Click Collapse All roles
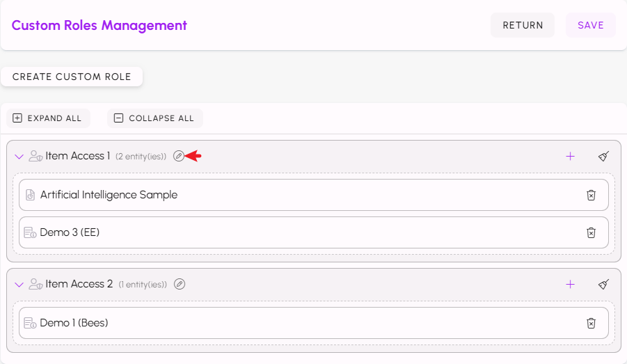The height and width of the screenshot is (364, 627). (154, 118)
